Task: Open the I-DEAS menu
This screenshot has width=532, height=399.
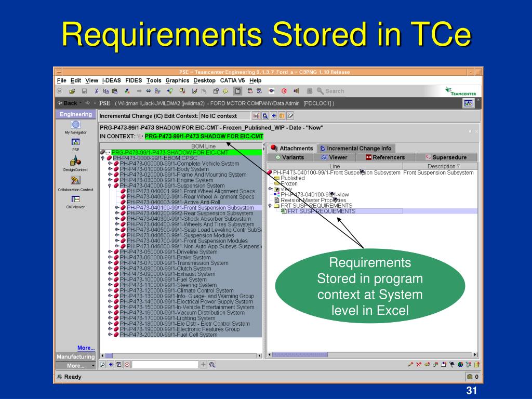Action: tap(111, 81)
